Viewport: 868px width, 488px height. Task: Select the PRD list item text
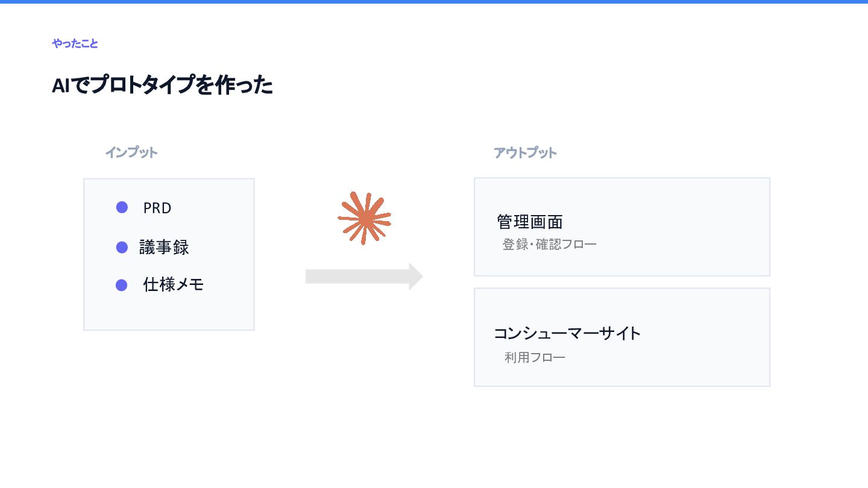coord(157,208)
